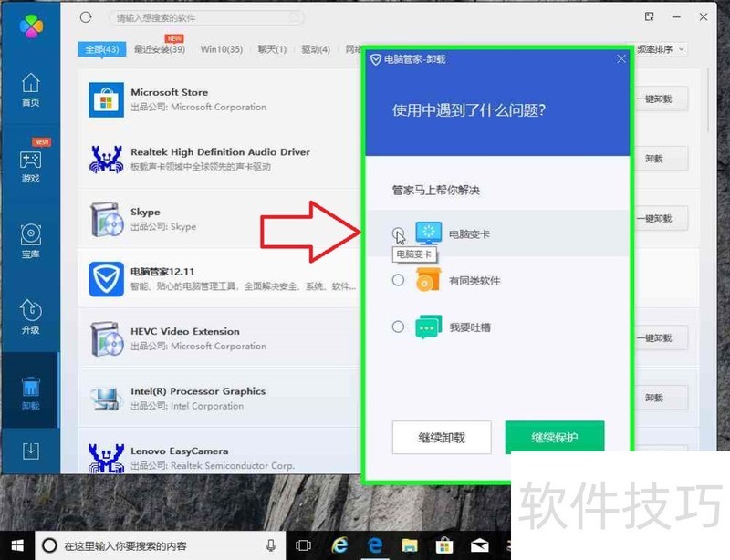730x560 pixels.
Task: Click the green chat icon for 我要吐槽
Action: [x=428, y=327]
